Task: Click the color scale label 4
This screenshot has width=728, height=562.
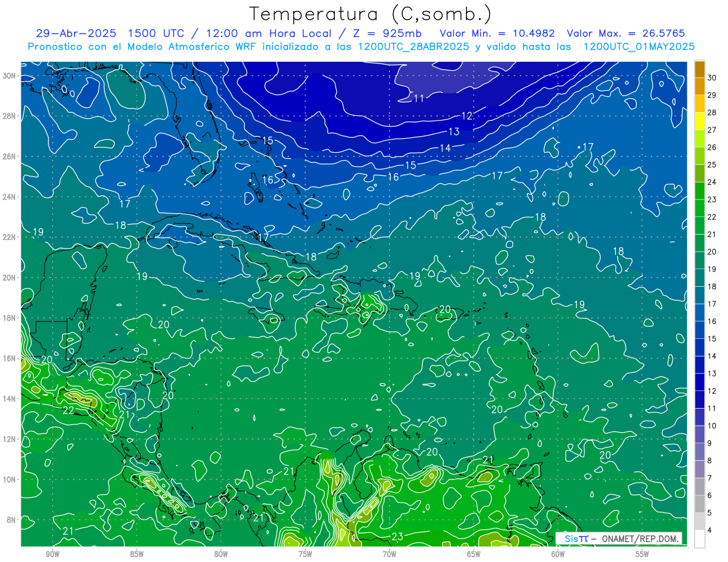Action: pyautogui.click(x=710, y=530)
